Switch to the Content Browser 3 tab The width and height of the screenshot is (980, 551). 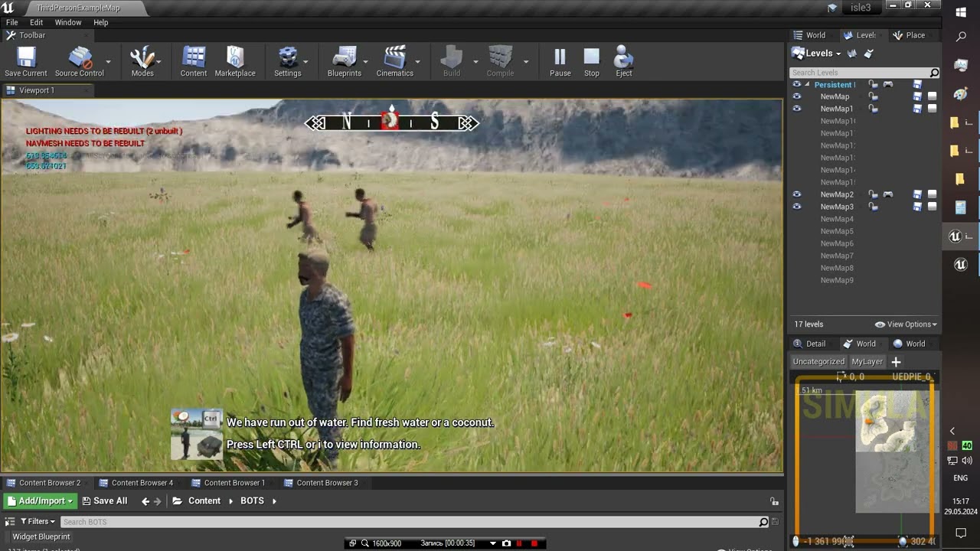click(x=327, y=483)
